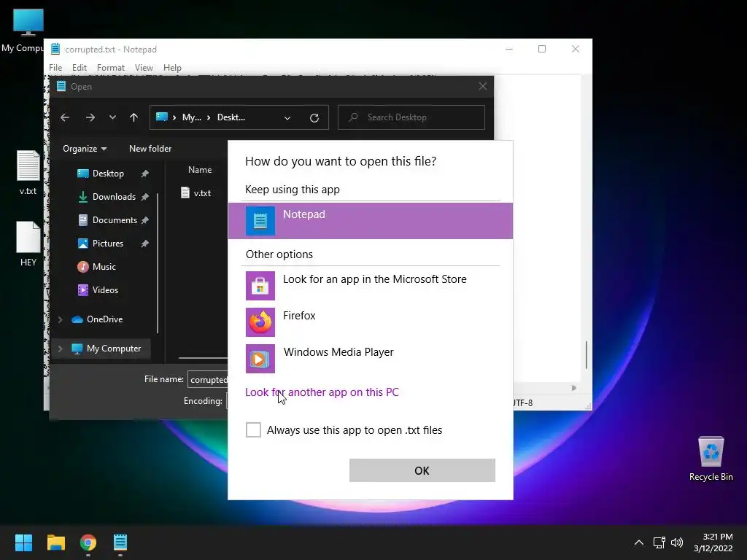The image size is (747, 560).
Task: Refresh the Desktop folder listing
Action: (x=314, y=117)
